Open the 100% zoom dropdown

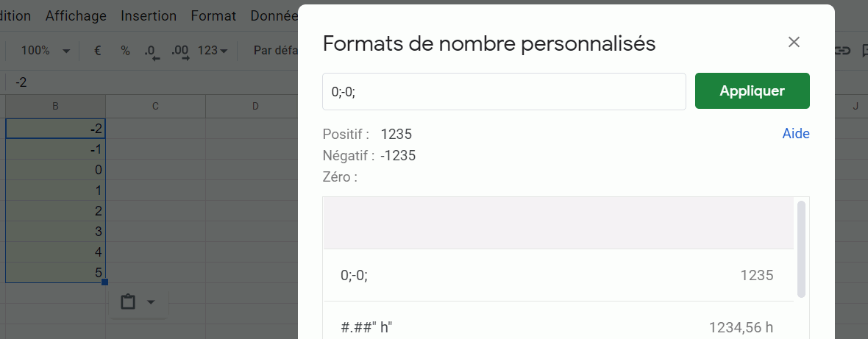[45, 51]
